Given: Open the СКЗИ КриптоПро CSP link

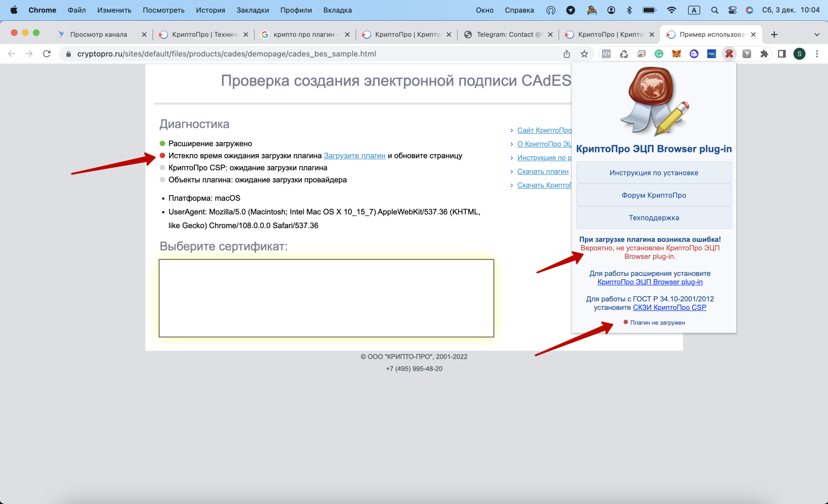Looking at the screenshot, I should 669,308.
